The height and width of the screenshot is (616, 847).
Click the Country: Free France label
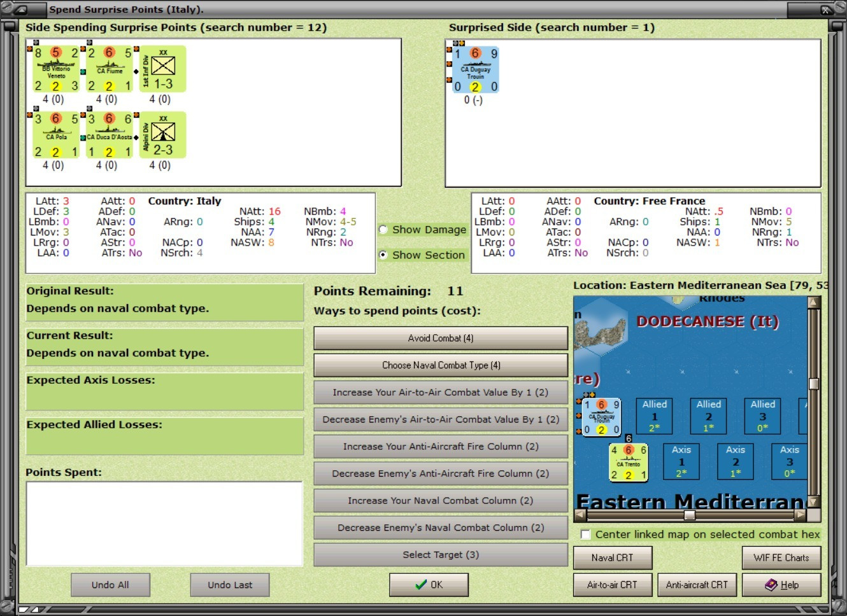(x=650, y=201)
